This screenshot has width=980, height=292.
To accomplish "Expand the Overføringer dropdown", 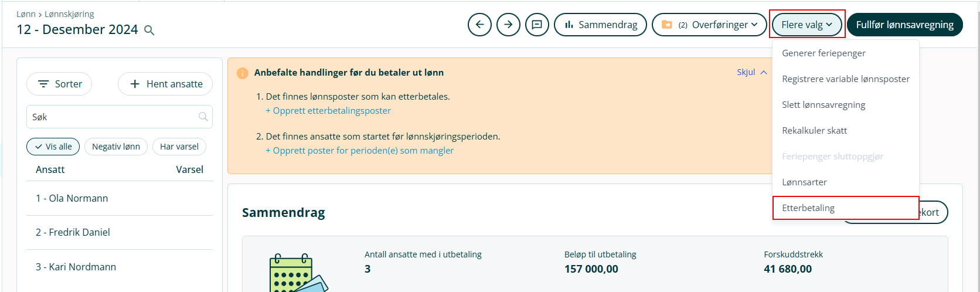I will 709,25.
